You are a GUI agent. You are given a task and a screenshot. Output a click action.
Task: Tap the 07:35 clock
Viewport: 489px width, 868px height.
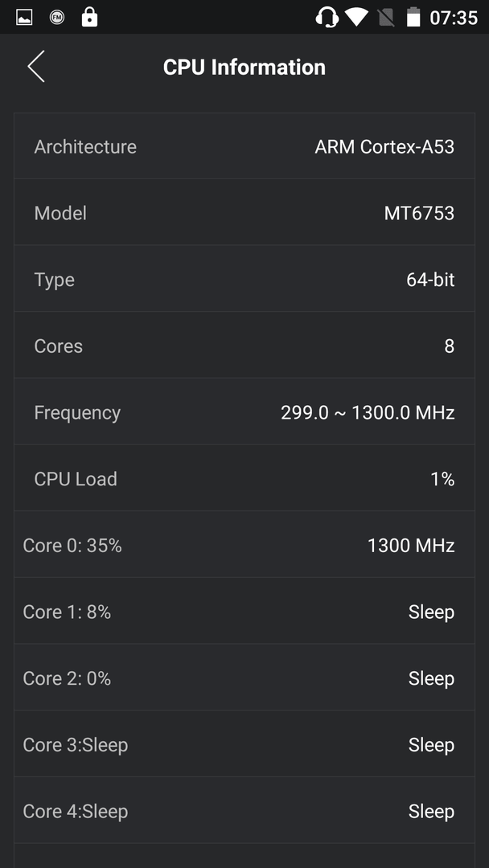pos(454,18)
